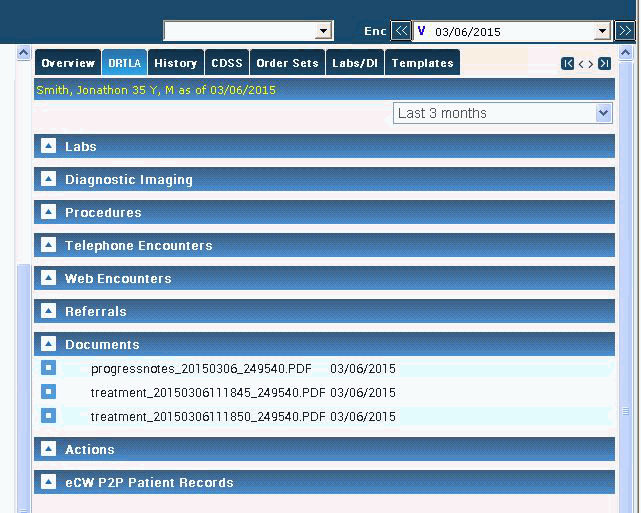
Task: Jump to last tab using skip-to-end icon
Action: coord(604,64)
